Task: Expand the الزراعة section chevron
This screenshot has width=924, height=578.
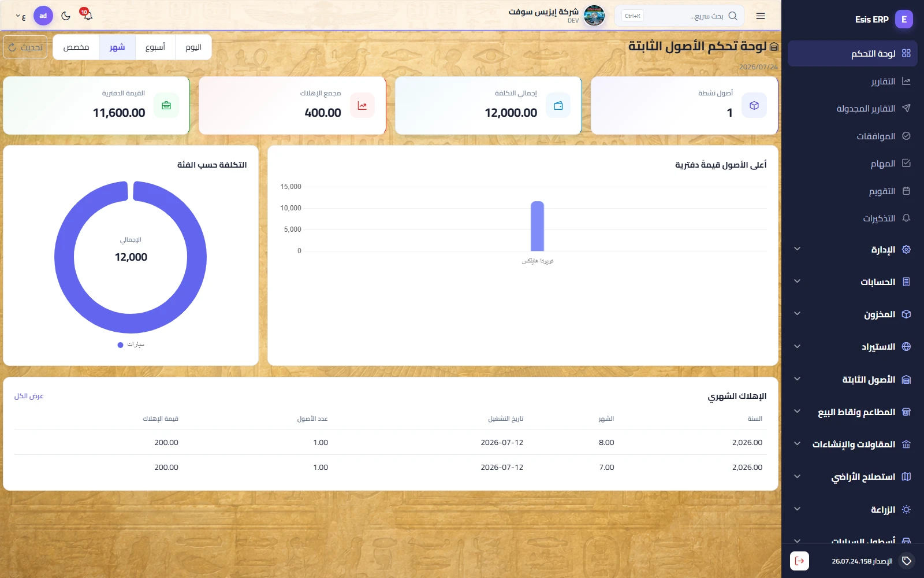Action: 797,509
